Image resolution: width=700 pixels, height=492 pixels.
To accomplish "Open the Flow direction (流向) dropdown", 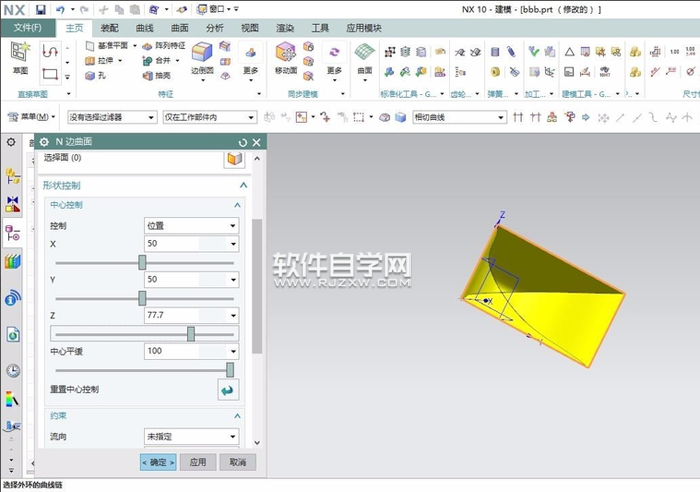I will click(x=191, y=436).
